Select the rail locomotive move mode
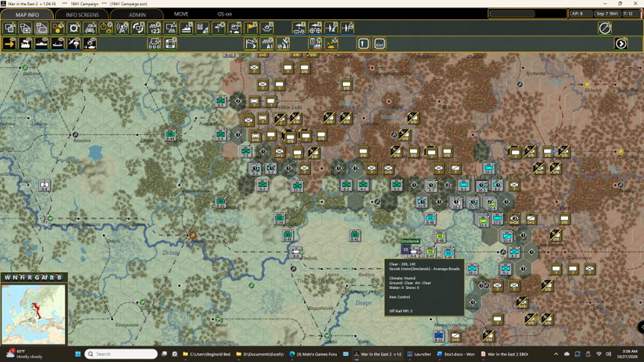Viewport: 644px width, 362px height. (x=25, y=43)
